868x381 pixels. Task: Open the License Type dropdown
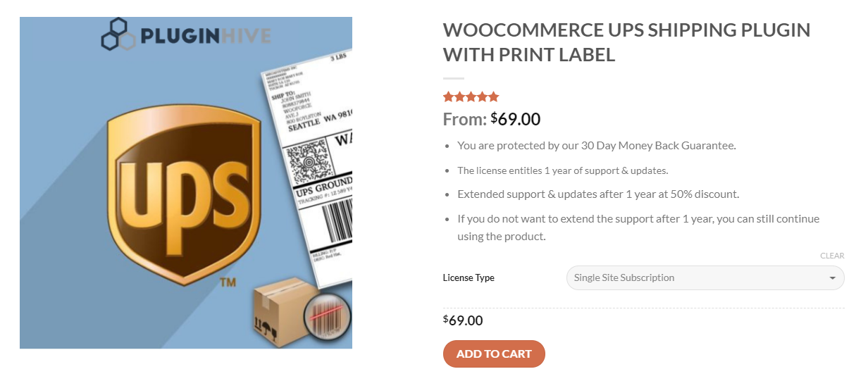[x=705, y=277]
